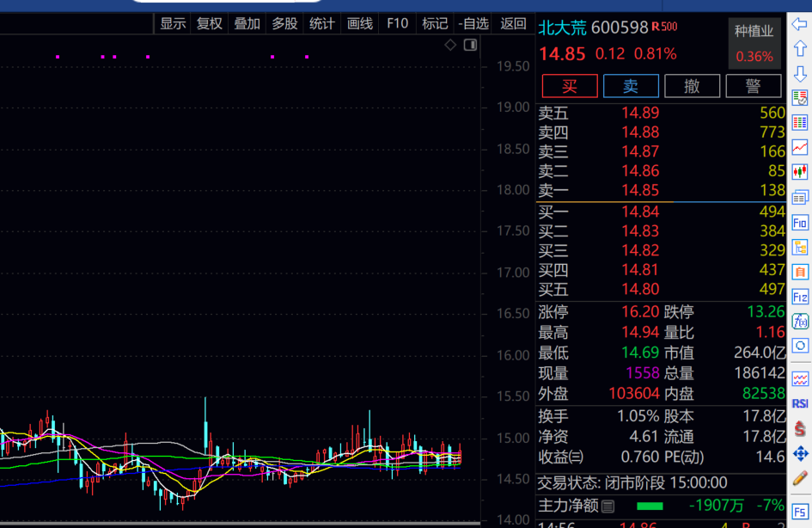Screen dimensions: 812x528
Task: Open the colored quote grid icon
Action: pos(800,123)
